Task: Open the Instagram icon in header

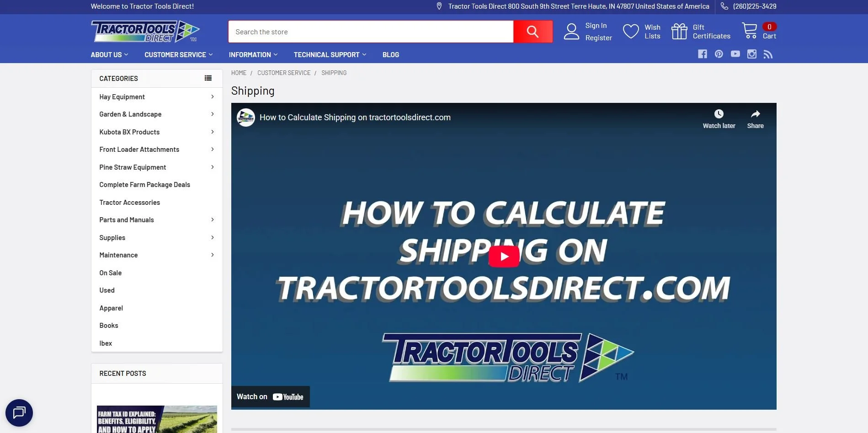Action: pyautogui.click(x=752, y=54)
